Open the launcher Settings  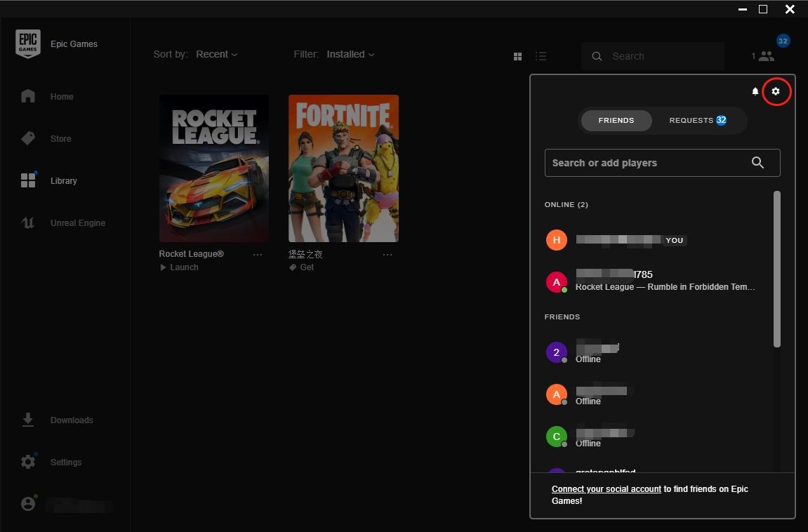65,462
